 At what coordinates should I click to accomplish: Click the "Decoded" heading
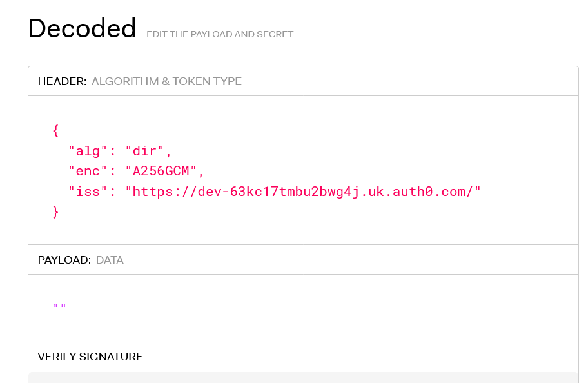click(x=82, y=29)
